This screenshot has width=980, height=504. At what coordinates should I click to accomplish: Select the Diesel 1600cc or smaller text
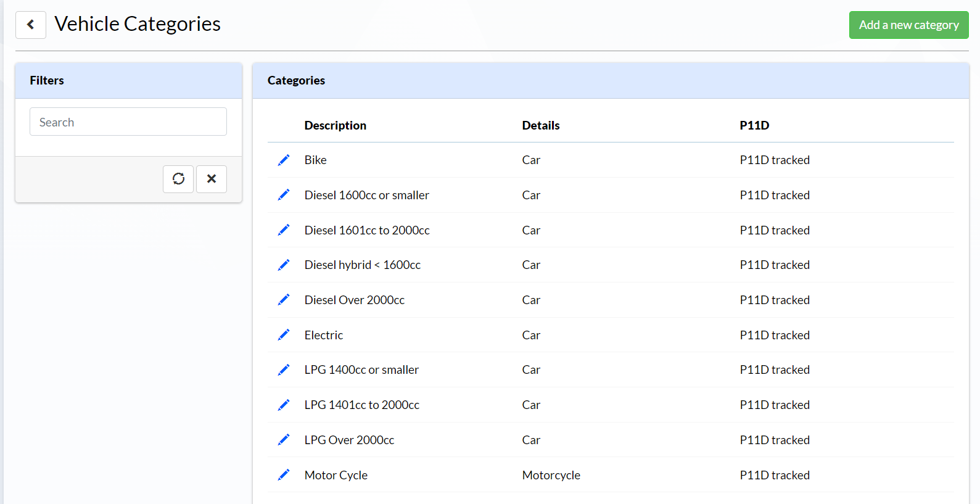(x=366, y=195)
